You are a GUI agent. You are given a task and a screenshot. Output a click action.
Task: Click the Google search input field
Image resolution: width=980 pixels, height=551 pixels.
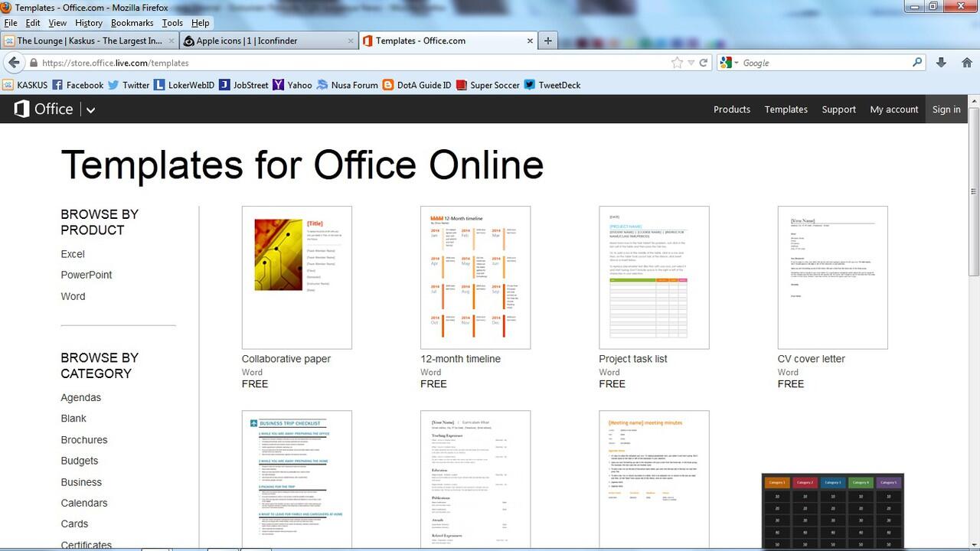825,63
